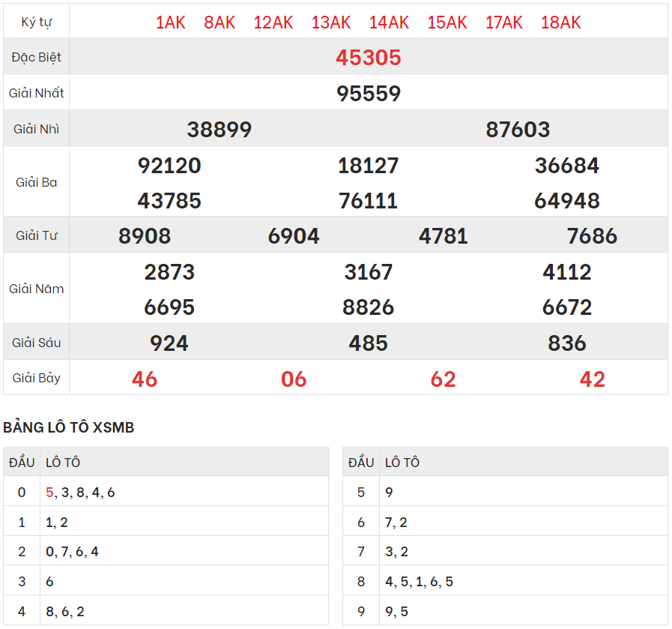Select the 18AK symbol code

[x=560, y=22]
